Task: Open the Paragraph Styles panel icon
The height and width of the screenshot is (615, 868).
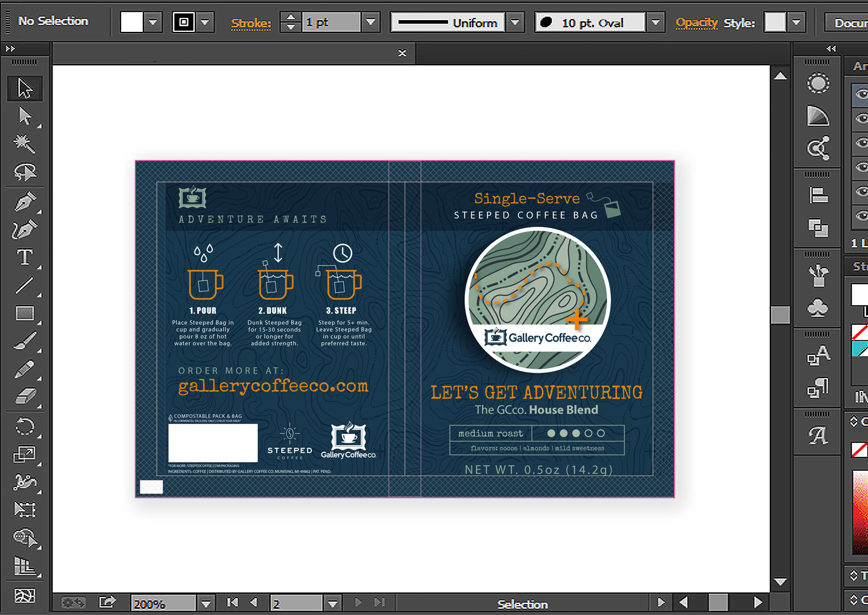Action: tap(818, 387)
